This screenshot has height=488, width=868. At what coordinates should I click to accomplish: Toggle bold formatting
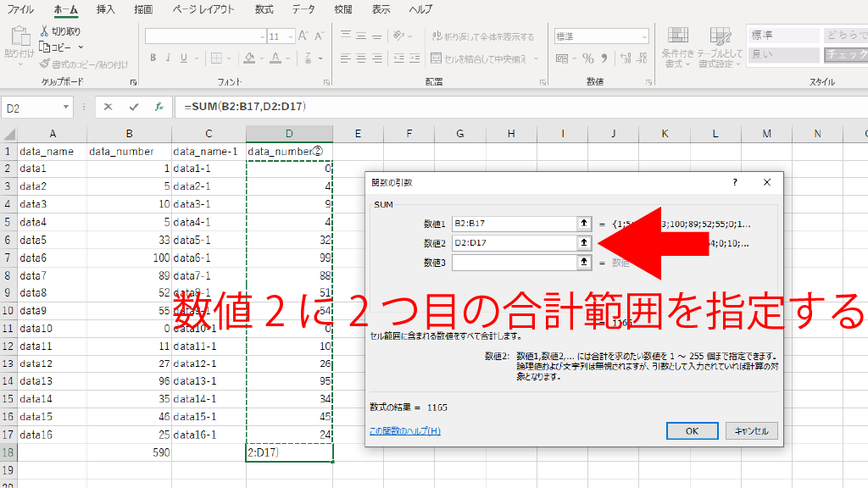[153, 58]
